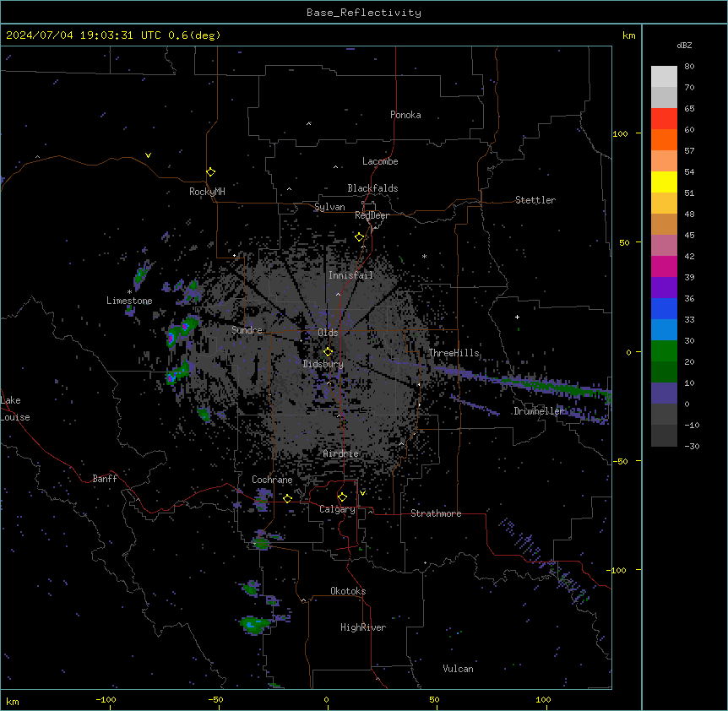The image size is (728, 711).
Task: Click the magenta swatch for 42 dBZ
Action: coord(664,266)
